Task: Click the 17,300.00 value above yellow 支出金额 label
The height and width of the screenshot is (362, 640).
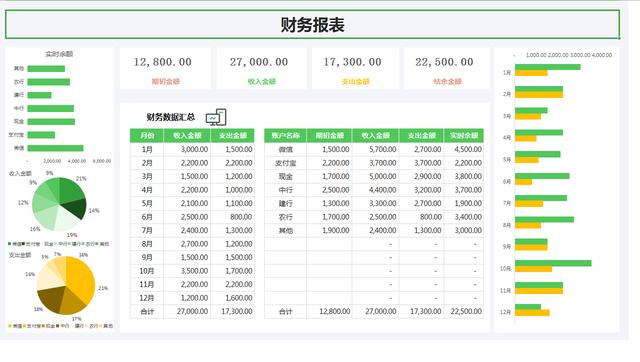Action: [353, 62]
